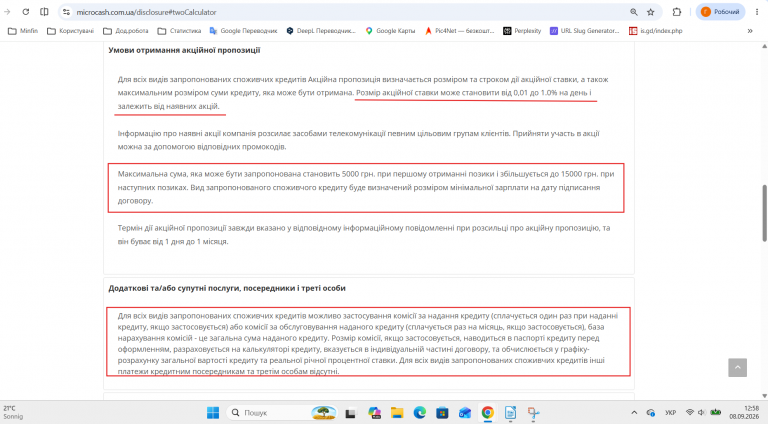Open Wi-Fi network settings in tray
768x424 pixels.
point(690,413)
